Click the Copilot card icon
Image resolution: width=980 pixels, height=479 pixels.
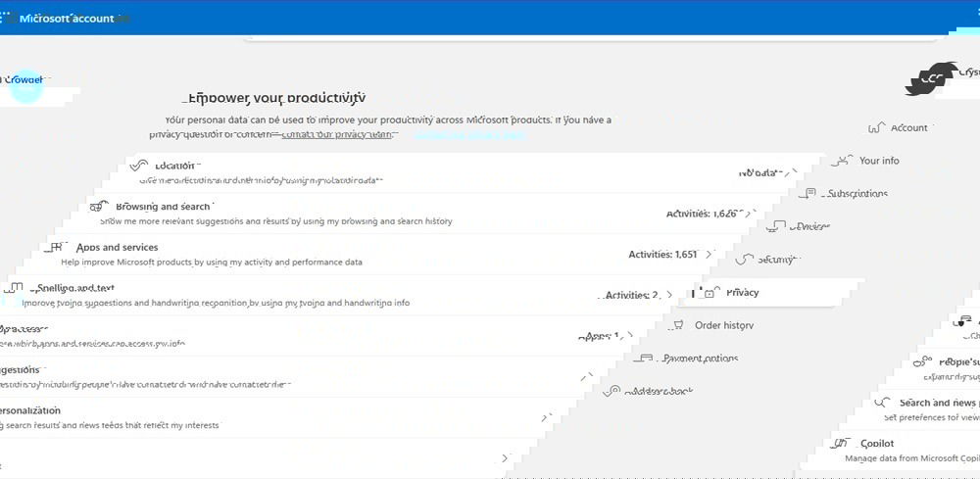pyautogui.click(x=841, y=444)
